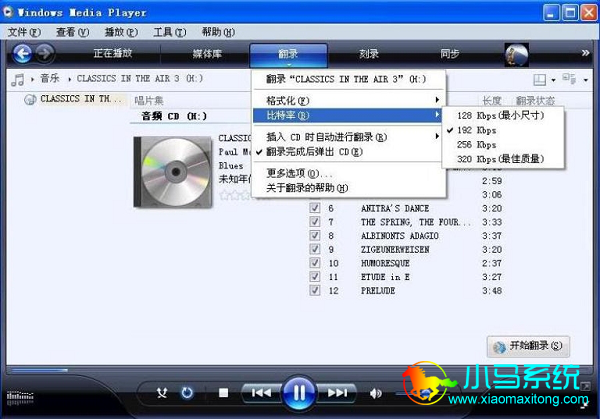600x419 pixels.
Task: Click the 开始翻录 button
Action: (x=528, y=346)
